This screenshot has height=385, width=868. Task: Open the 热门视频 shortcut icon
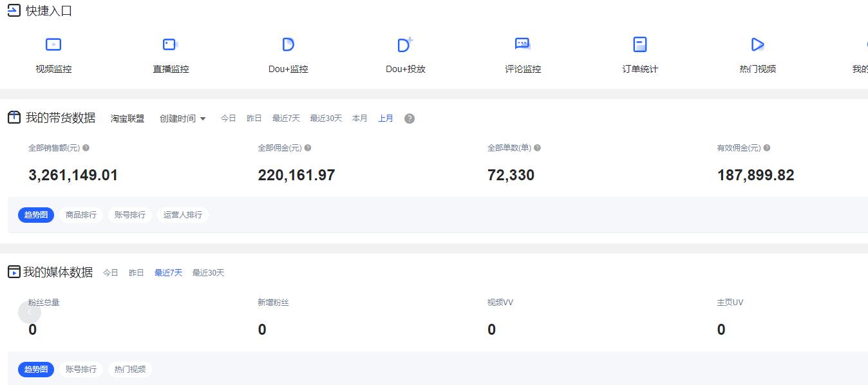tap(757, 44)
